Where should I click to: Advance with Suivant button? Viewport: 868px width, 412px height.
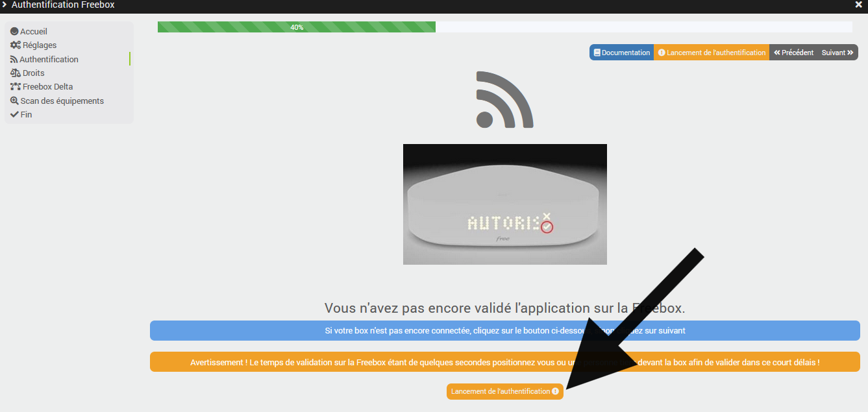coord(837,53)
